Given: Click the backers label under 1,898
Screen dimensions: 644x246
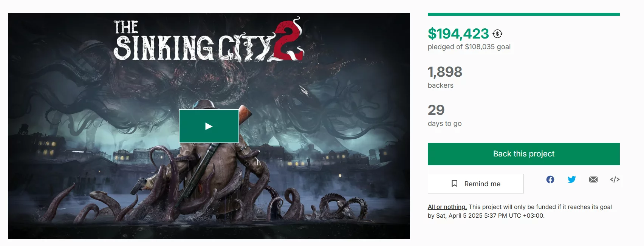Looking at the screenshot, I should [441, 85].
